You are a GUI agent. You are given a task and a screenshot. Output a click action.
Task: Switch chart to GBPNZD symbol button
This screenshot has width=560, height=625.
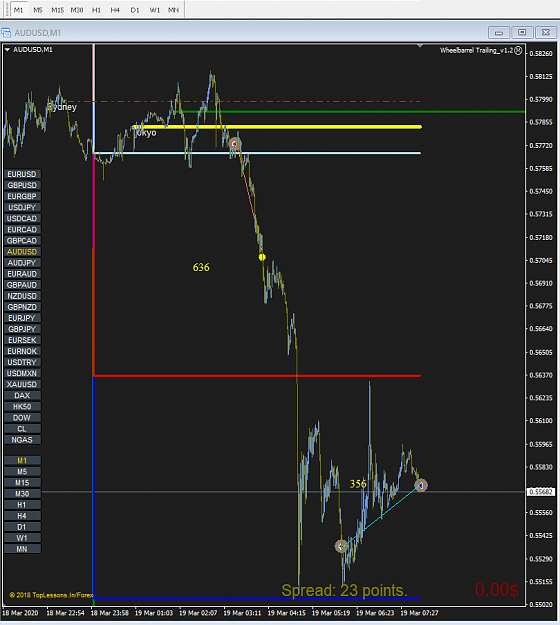click(x=22, y=307)
